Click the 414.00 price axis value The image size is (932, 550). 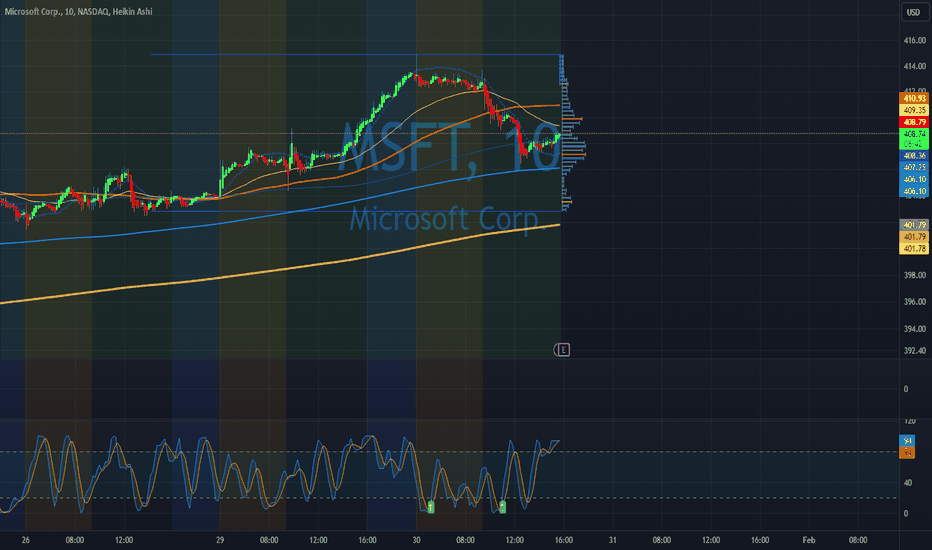pos(915,66)
